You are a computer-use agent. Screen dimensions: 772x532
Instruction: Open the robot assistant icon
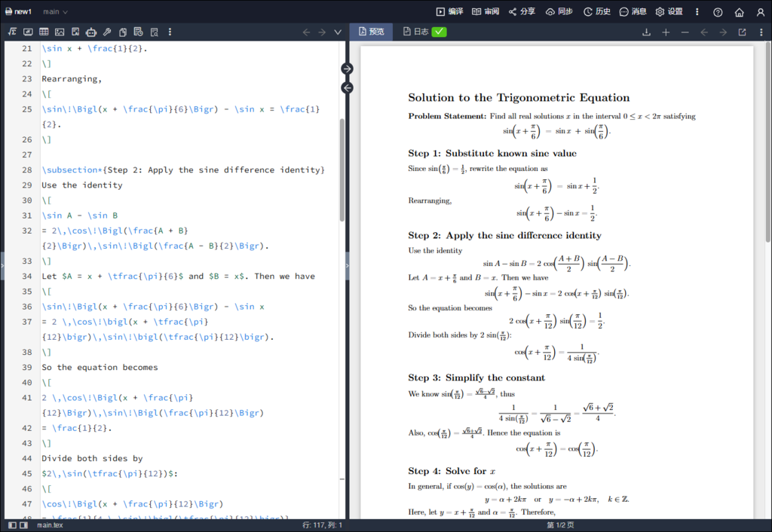tap(91, 32)
